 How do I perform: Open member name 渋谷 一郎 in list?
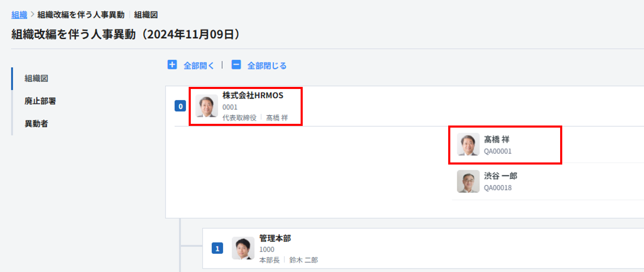pyautogui.click(x=500, y=176)
